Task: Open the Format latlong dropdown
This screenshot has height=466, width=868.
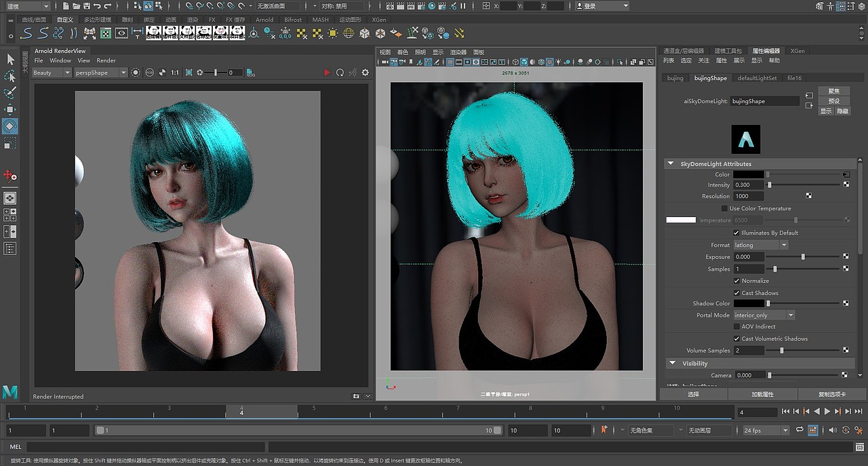Action: click(x=760, y=245)
